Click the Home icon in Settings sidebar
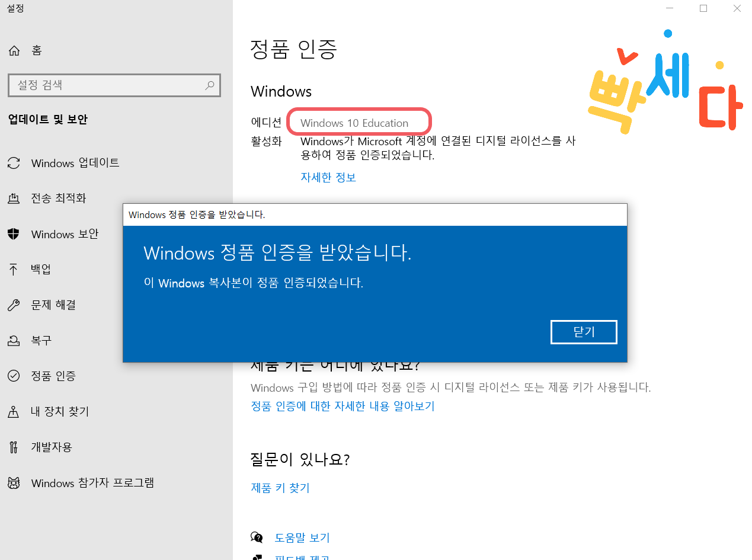The height and width of the screenshot is (560, 752). click(x=14, y=50)
